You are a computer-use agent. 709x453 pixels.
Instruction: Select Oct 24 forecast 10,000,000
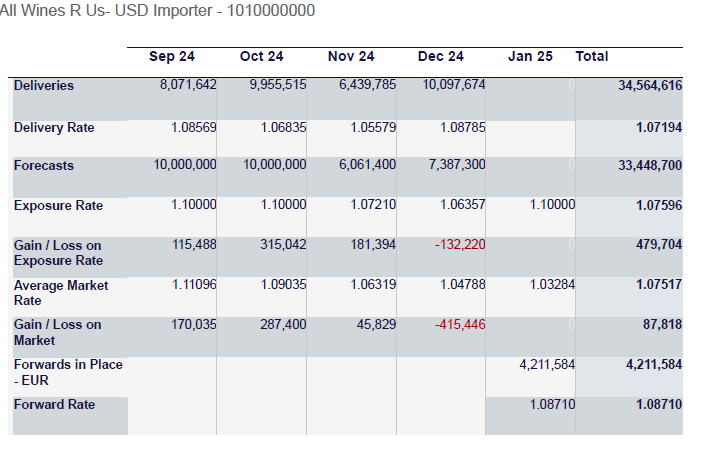[x=275, y=165]
